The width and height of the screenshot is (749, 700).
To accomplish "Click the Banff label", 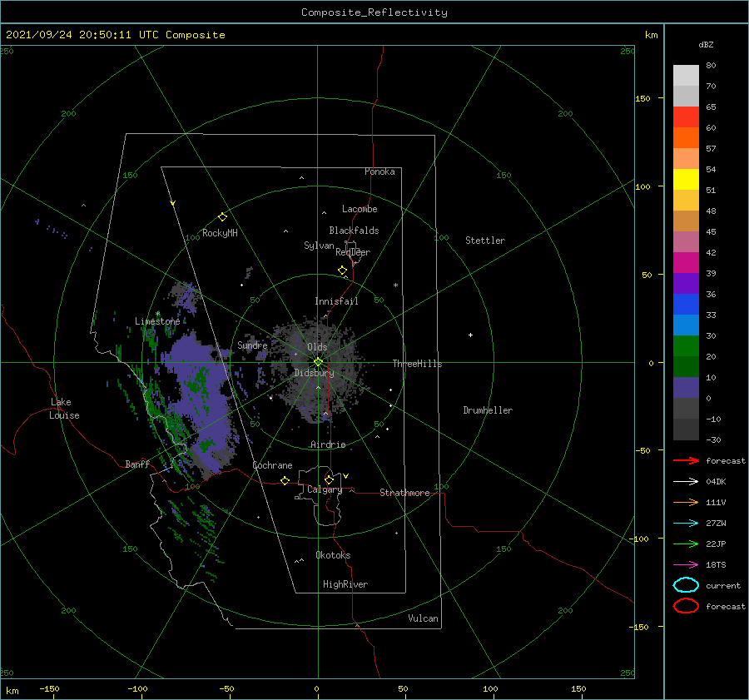I will (137, 464).
